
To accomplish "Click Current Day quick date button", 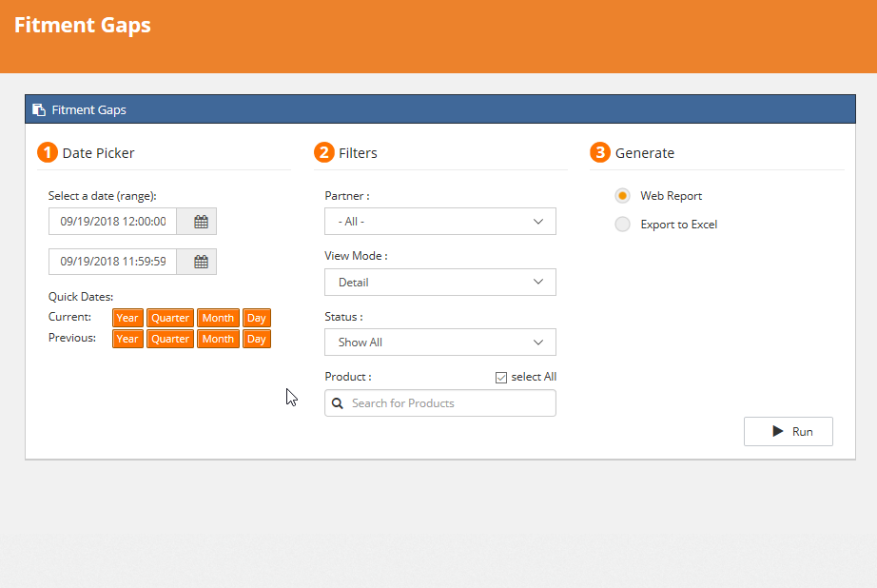I will 257,318.
